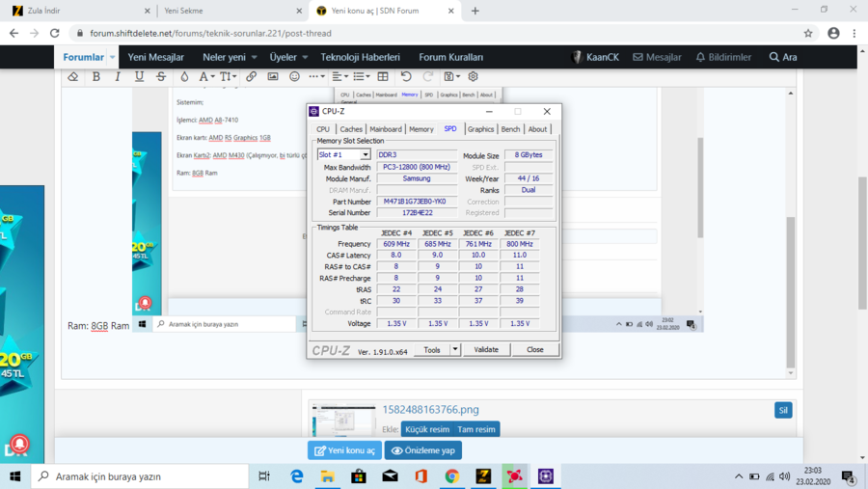
Task: Open the text alignment dropdown
Action: pyautogui.click(x=339, y=77)
